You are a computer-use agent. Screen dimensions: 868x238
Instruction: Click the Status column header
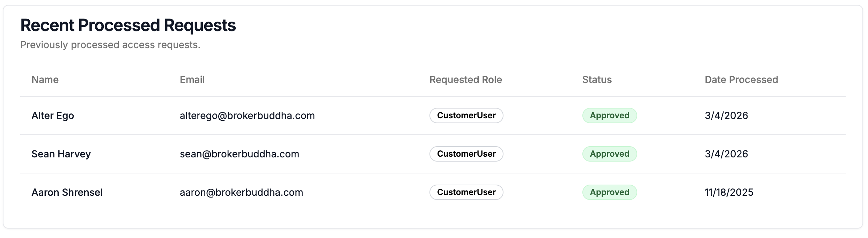[x=597, y=80]
